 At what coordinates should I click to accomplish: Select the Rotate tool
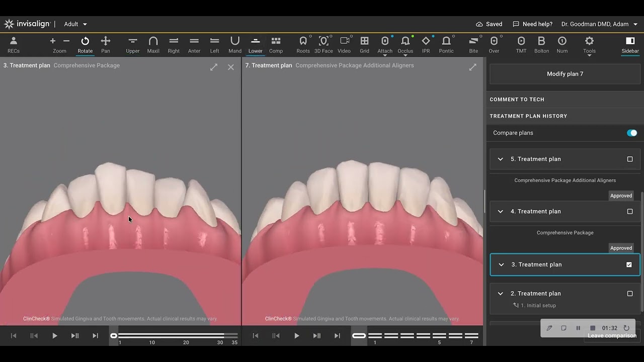85,45
